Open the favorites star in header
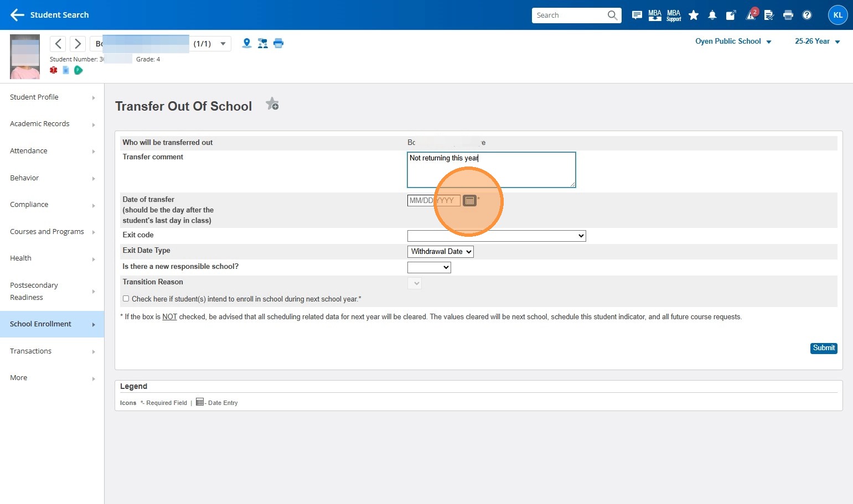The width and height of the screenshot is (853, 504). (693, 15)
